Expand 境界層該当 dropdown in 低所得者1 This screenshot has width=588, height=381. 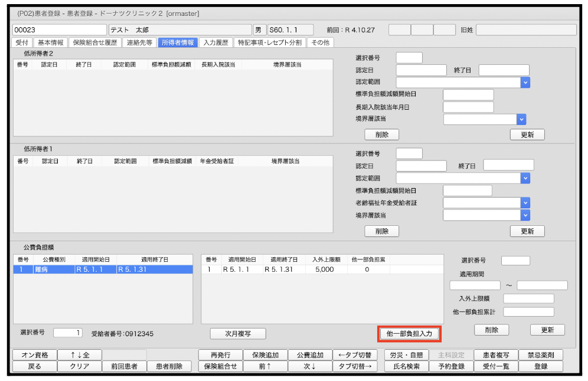[x=525, y=215]
